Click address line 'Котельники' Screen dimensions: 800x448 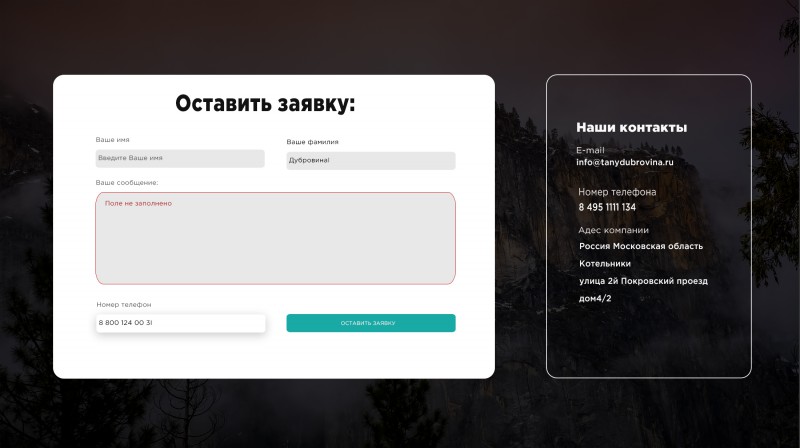pyautogui.click(x=605, y=264)
